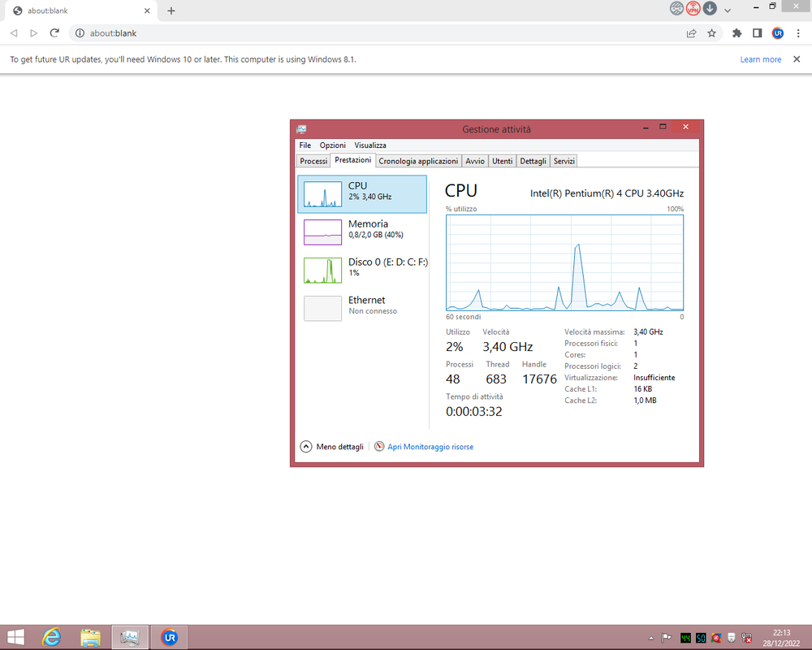Image resolution: width=812 pixels, height=650 pixels.
Task: Click the green 44 temperature tray icon
Action: tap(685, 638)
